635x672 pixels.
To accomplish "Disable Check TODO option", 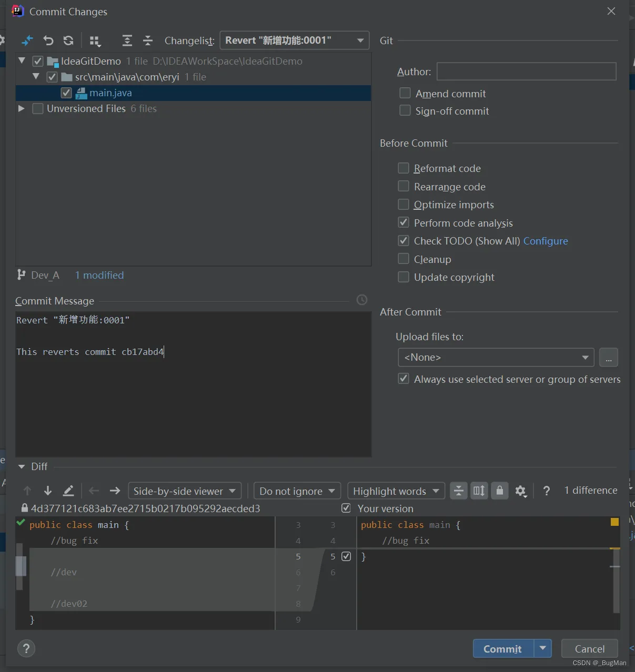I will tap(404, 240).
